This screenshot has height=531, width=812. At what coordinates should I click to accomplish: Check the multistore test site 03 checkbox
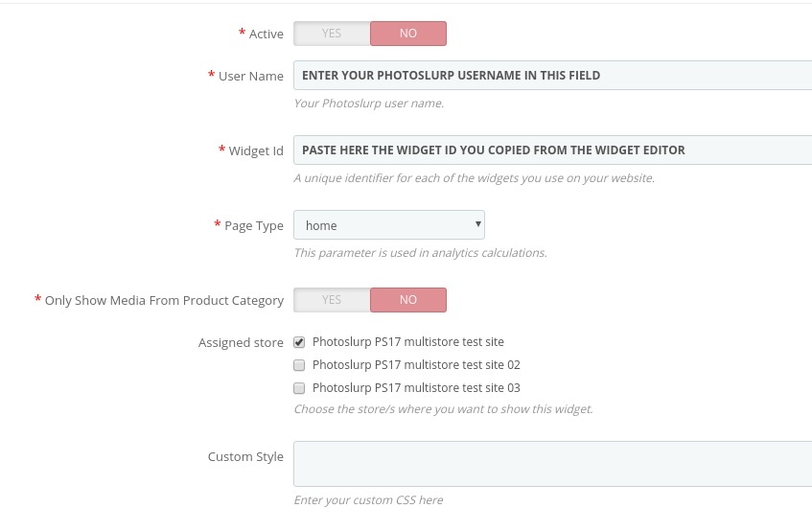pos(299,388)
